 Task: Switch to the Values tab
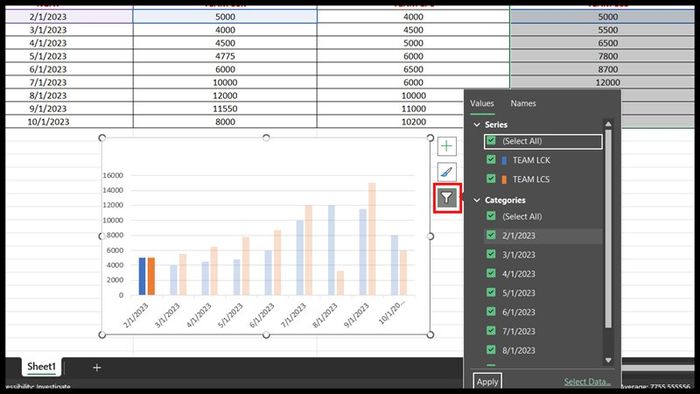[x=482, y=103]
